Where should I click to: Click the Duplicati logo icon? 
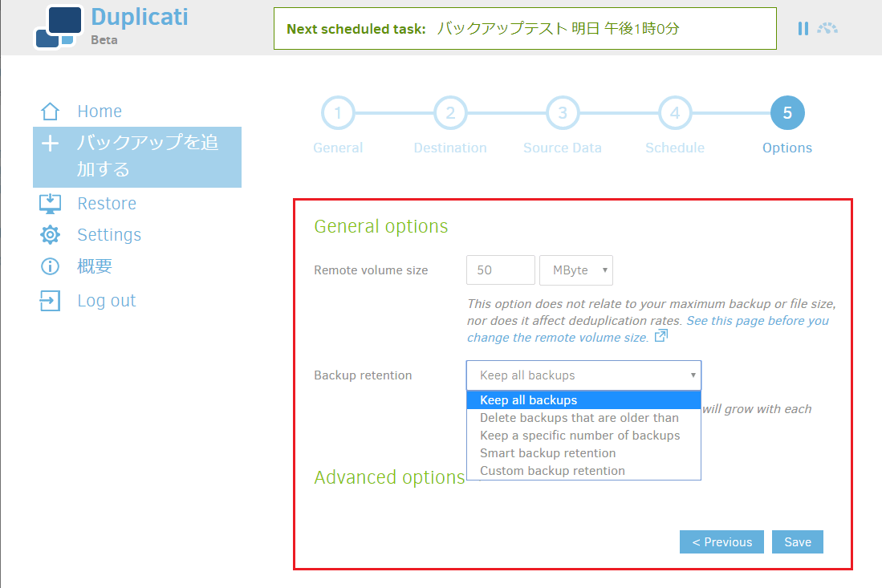click(59, 27)
